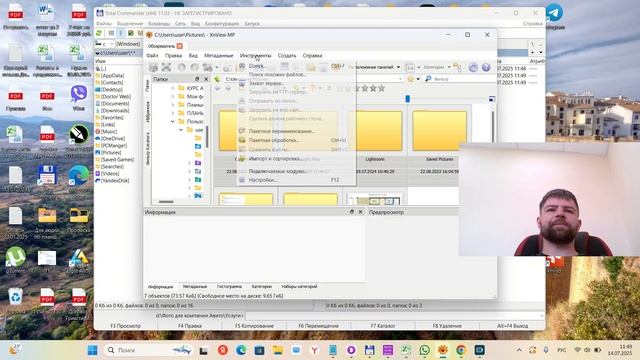This screenshot has height=360, width=640.
Task: Click thumbnail view toggle icon at grid corner
Action: [492, 99]
